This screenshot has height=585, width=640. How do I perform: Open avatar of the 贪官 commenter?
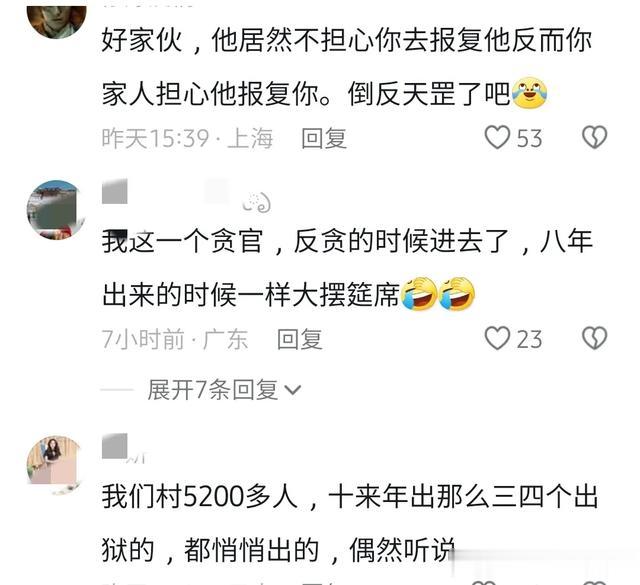tap(56, 210)
